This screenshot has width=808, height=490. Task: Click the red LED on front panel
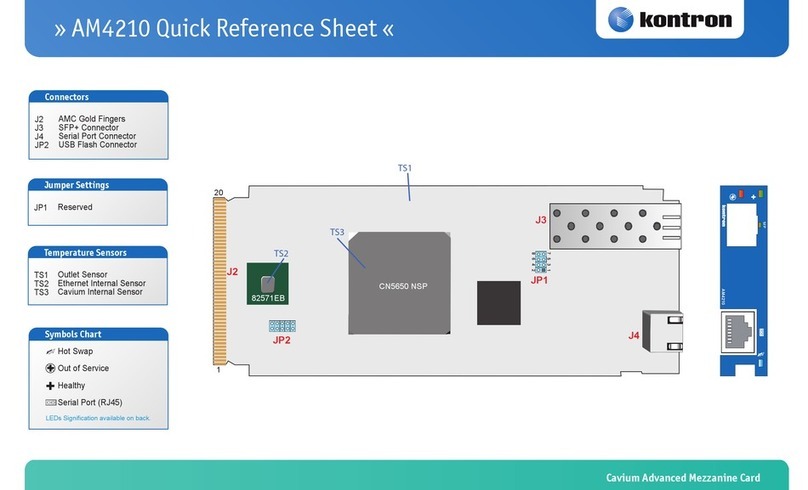click(741, 194)
